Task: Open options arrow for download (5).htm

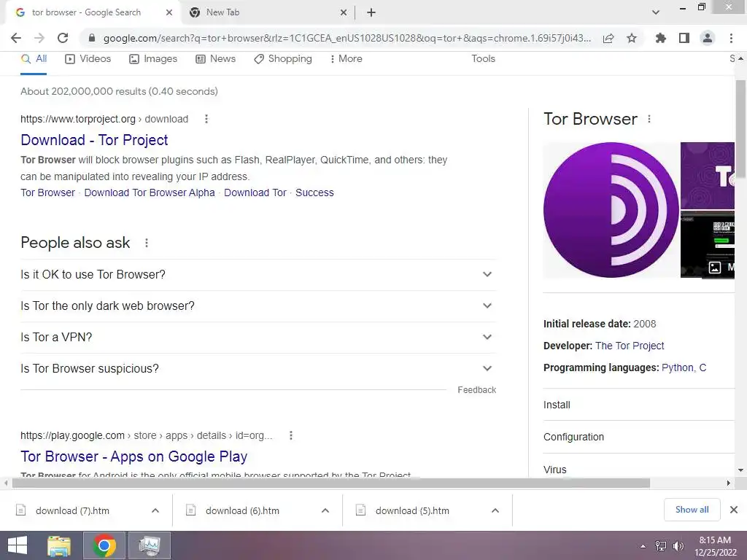Action: [x=495, y=511]
